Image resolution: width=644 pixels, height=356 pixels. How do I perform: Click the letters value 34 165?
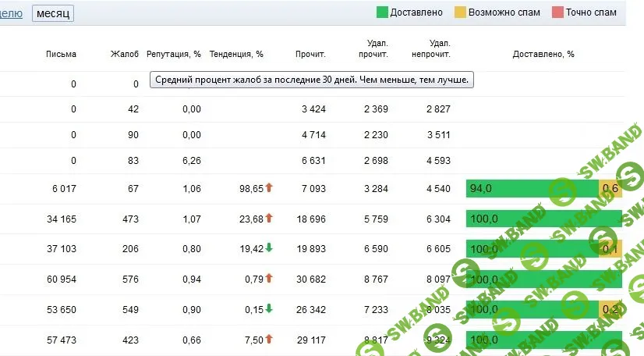click(x=62, y=219)
